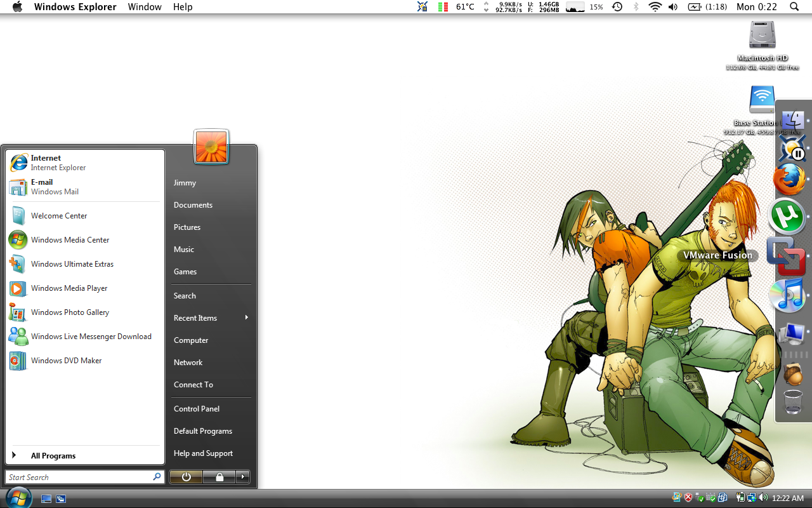
Task: Open the Games folder
Action: (211, 272)
